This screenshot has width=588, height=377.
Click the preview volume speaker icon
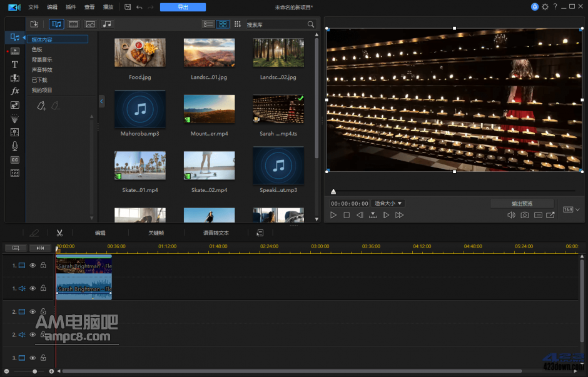(511, 215)
